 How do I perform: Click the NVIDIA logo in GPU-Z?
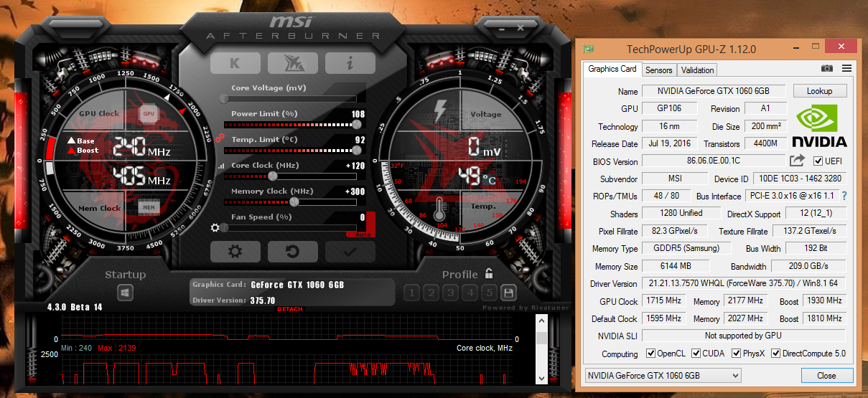[x=820, y=125]
